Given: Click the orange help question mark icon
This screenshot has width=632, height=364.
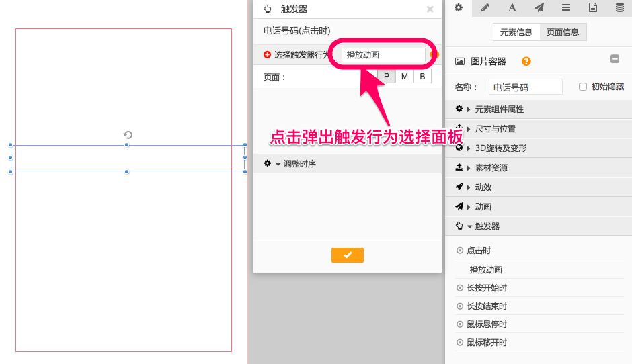Looking at the screenshot, I should pyautogui.click(x=526, y=61).
